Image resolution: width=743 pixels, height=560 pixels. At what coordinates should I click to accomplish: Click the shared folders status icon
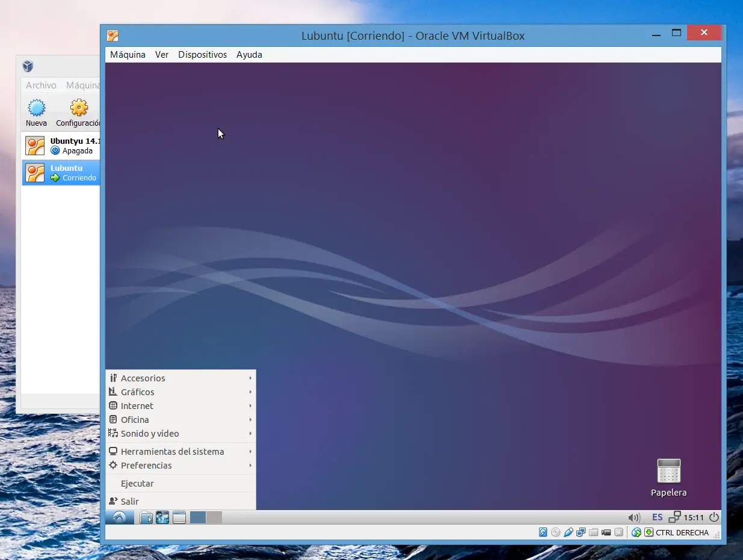pyautogui.click(x=593, y=532)
